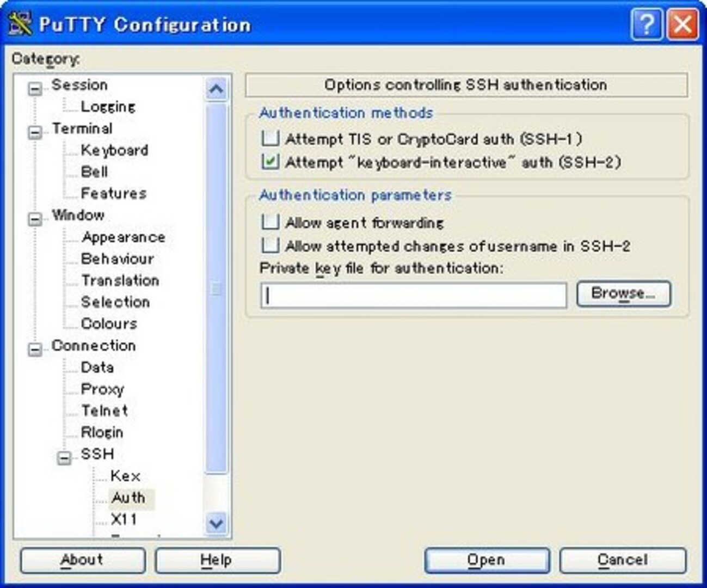Open the Bell settings

[94, 172]
